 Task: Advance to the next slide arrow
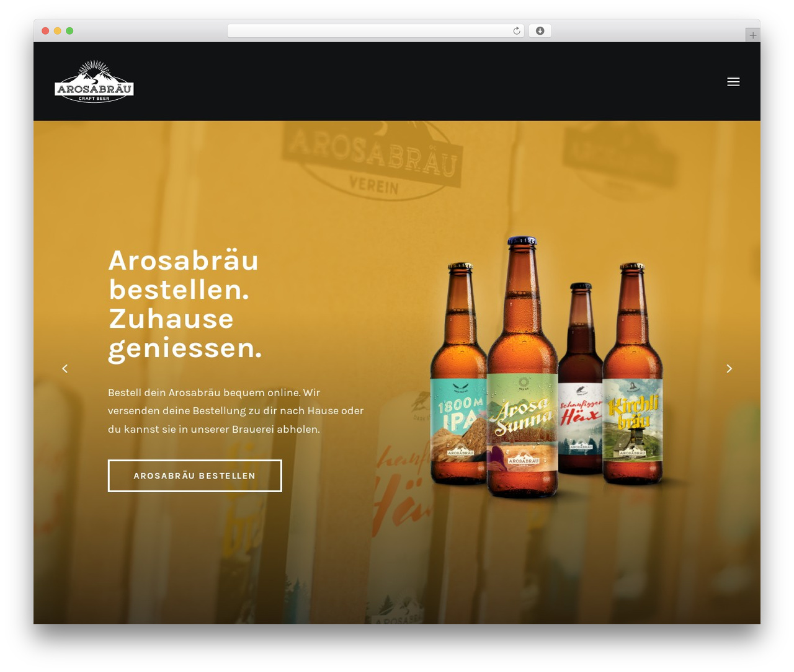click(729, 368)
